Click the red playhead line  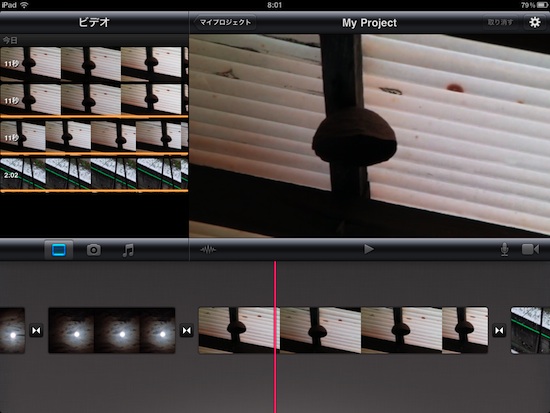(x=275, y=337)
